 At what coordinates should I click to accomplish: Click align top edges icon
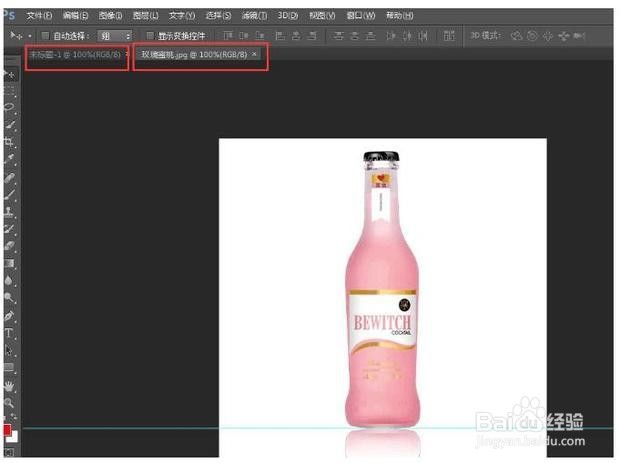click(x=228, y=36)
